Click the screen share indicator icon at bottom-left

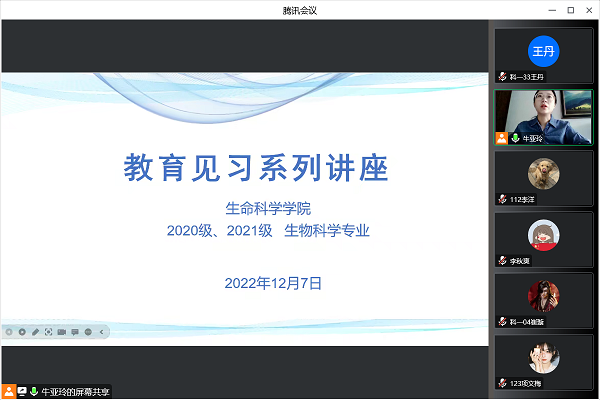(22, 391)
